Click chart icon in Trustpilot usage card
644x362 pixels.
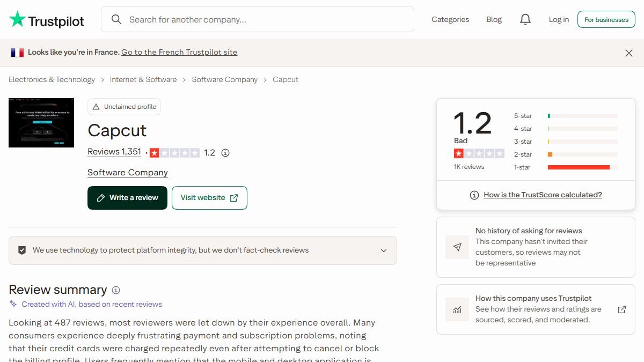point(457,309)
